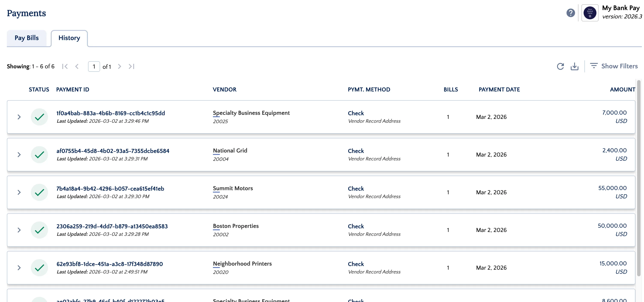Click the 2,400.00 amount for National Grid

pyautogui.click(x=614, y=150)
